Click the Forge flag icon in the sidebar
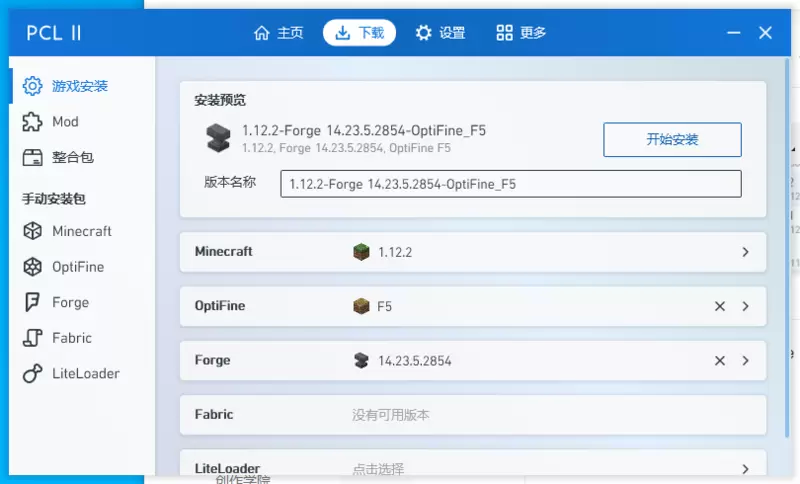 [32, 302]
